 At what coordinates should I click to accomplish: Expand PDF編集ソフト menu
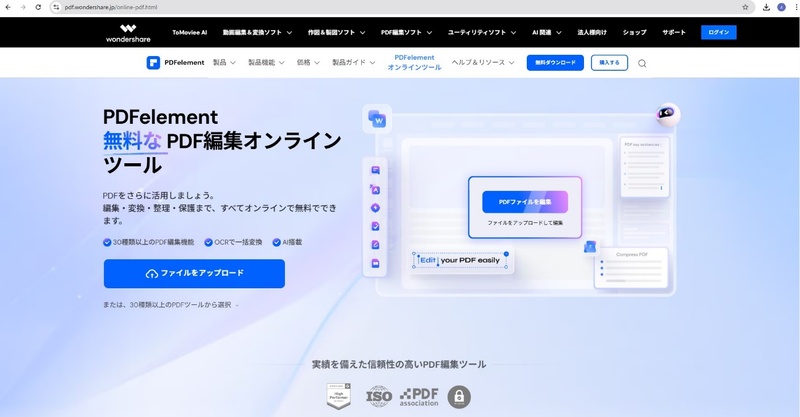(407, 33)
